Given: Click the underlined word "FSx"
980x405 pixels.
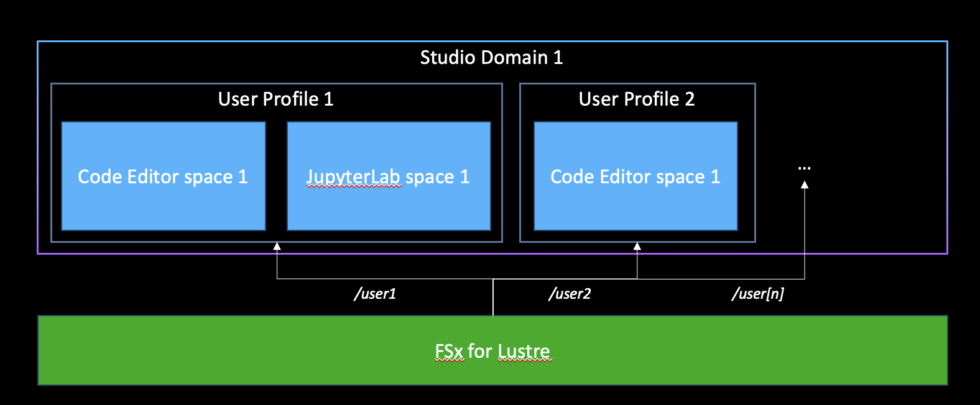Looking at the screenshot, I should pos(449,352).
